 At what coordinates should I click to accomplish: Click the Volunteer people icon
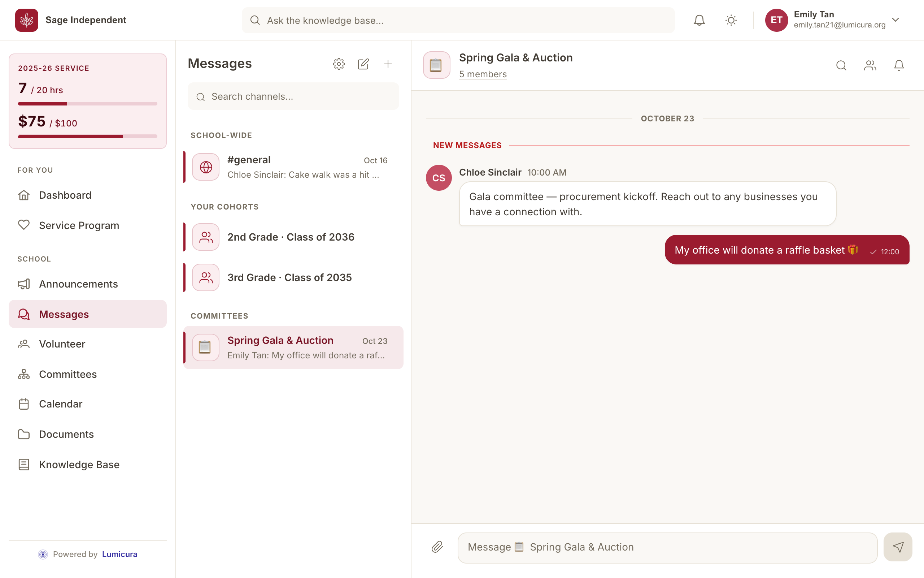point(24,344)
